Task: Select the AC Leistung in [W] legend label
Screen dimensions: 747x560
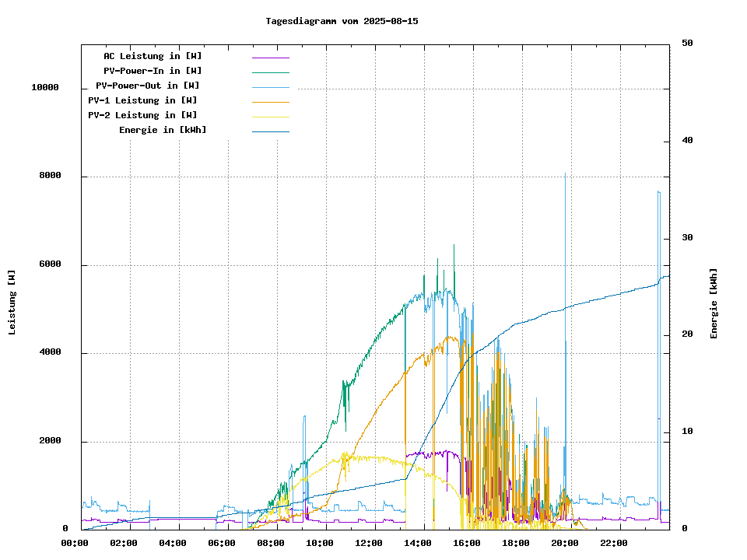Action: point(153,56)
